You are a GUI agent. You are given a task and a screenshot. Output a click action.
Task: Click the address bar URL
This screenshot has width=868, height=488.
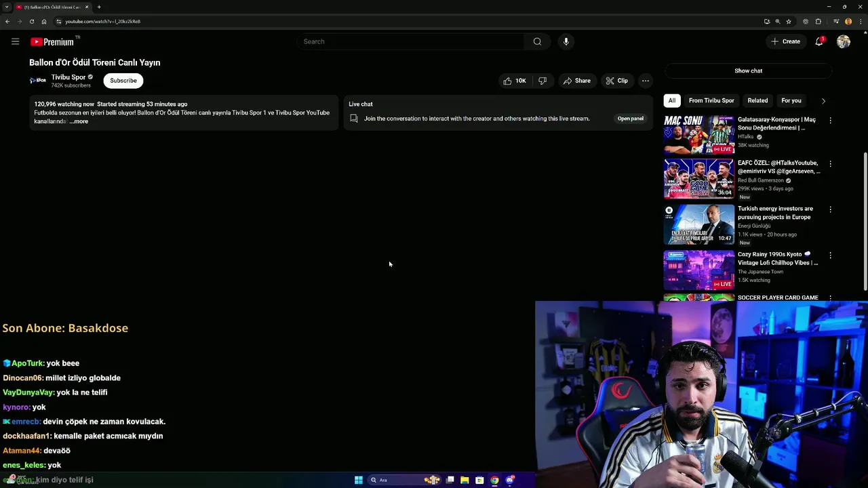(x=103, y=21)
